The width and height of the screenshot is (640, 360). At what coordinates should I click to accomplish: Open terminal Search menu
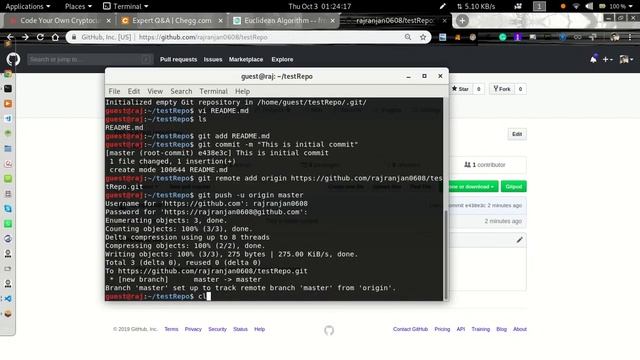[181, 91]
